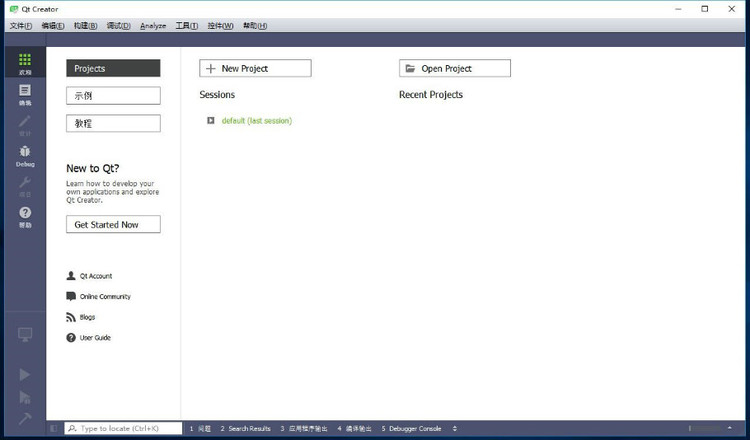
Task: Open Compile Output pane tab 4
Action: tap(354, 429)
